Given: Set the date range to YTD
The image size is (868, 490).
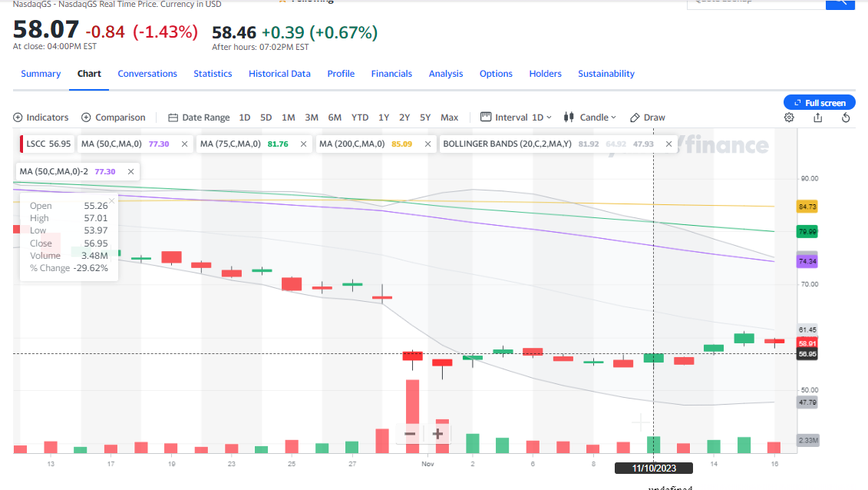Looking at the screenshot, I should [360, 118].
